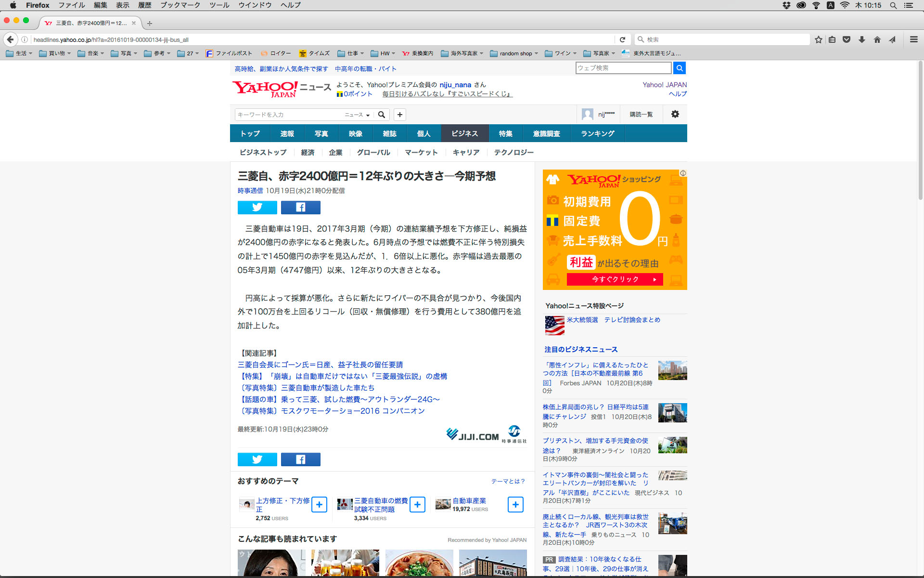Follow the 三菱自動車の燃費試験不正問題 theme plus button
Screen dimensions: 924x578
417,504
